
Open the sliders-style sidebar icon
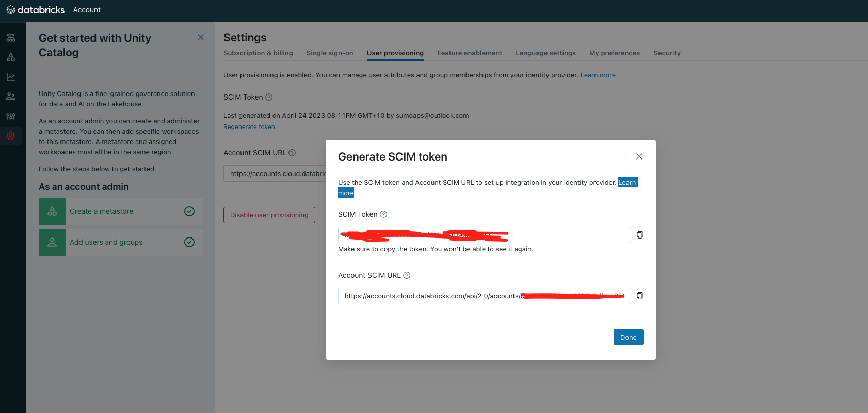11,116
